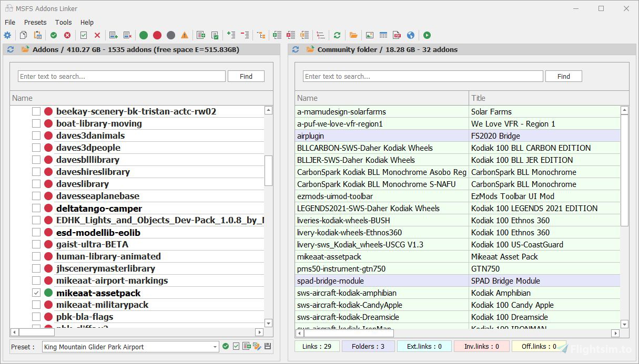This screenshot has height=364, width=639.
Task: Open the Presets menu
Action: [35, 22]
